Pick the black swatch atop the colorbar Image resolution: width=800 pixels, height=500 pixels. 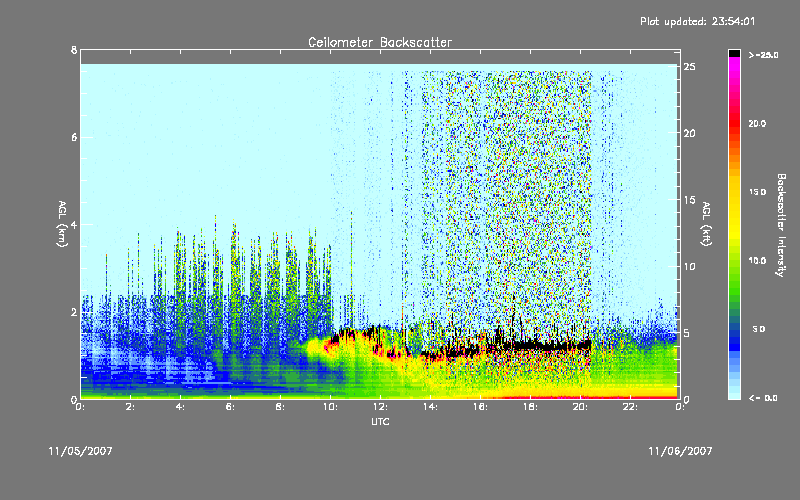click(x=734, y=53)
